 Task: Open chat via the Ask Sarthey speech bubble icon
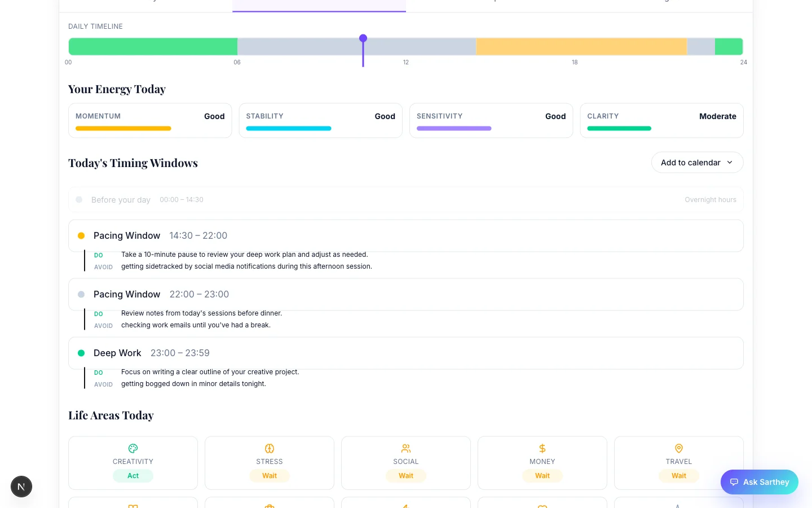coord(734,482)
